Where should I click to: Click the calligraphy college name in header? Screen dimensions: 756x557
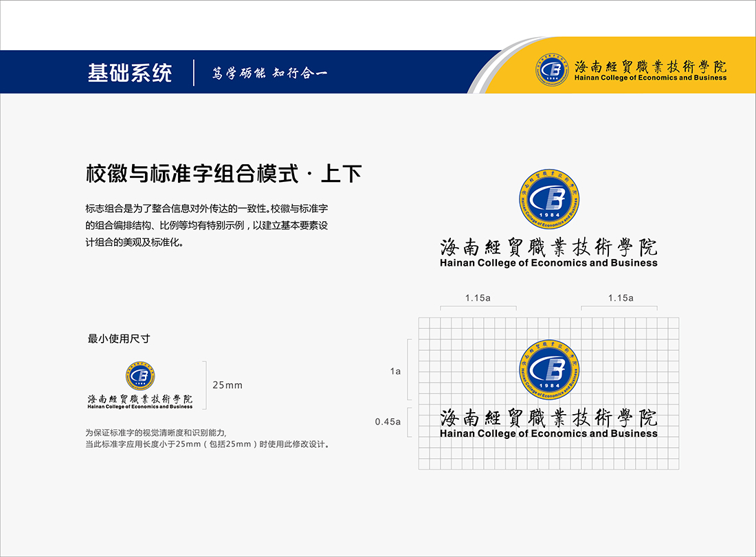click(x=650, y=66)
